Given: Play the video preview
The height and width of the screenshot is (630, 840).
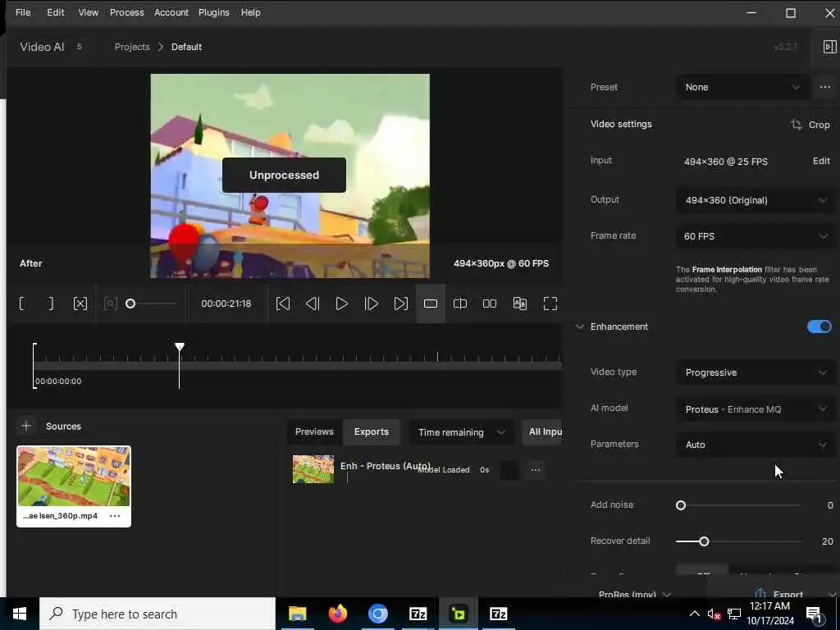Looking at the screenshot, I should coord(341,304).
